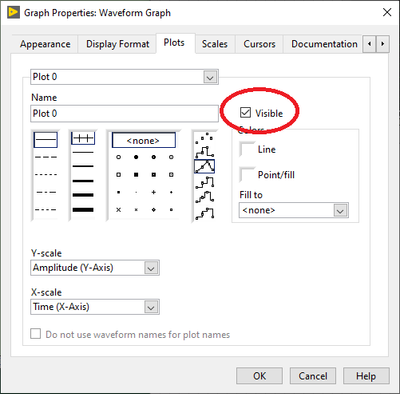Viewport: 400px width, 394px height.
Task: Select the solid line style icon
Action: (x=46, y=140)
